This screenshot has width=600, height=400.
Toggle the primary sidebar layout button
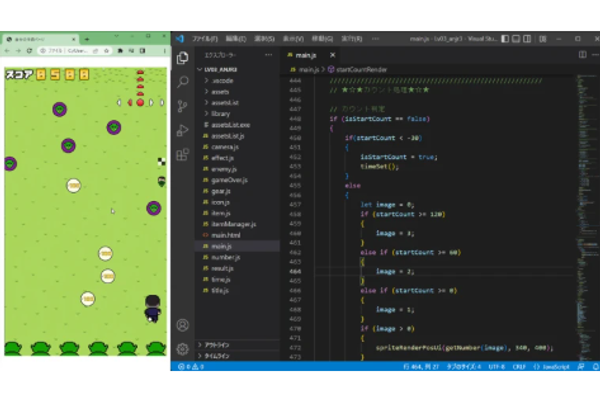pyautogui.click(x=505, y=39)
